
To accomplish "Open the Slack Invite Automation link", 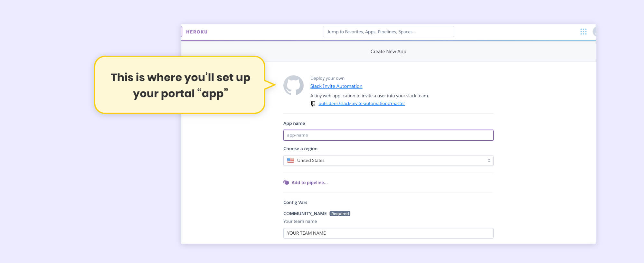I will click(336, 86).
